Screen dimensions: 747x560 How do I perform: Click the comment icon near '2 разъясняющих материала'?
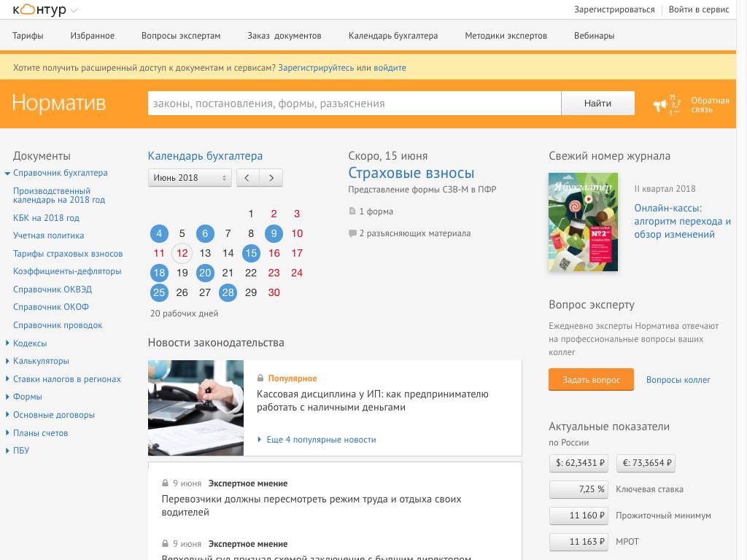[352, 234]
